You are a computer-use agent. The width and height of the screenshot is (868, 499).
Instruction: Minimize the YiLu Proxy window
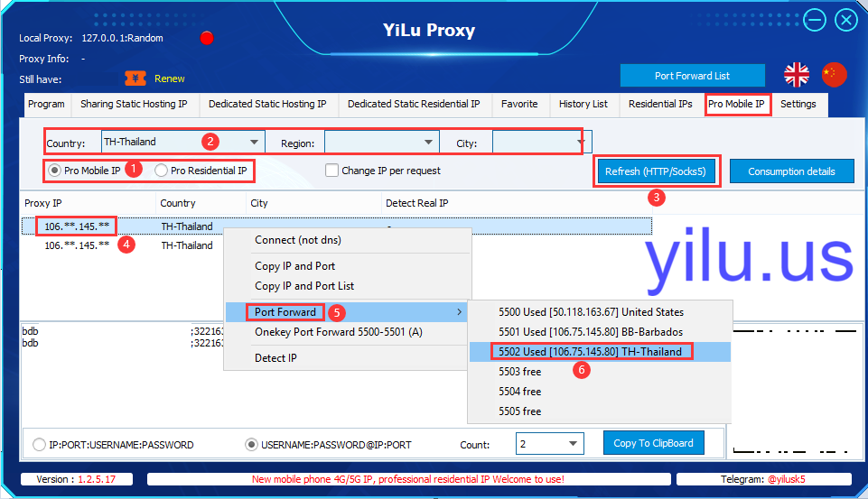pos(815,21)
